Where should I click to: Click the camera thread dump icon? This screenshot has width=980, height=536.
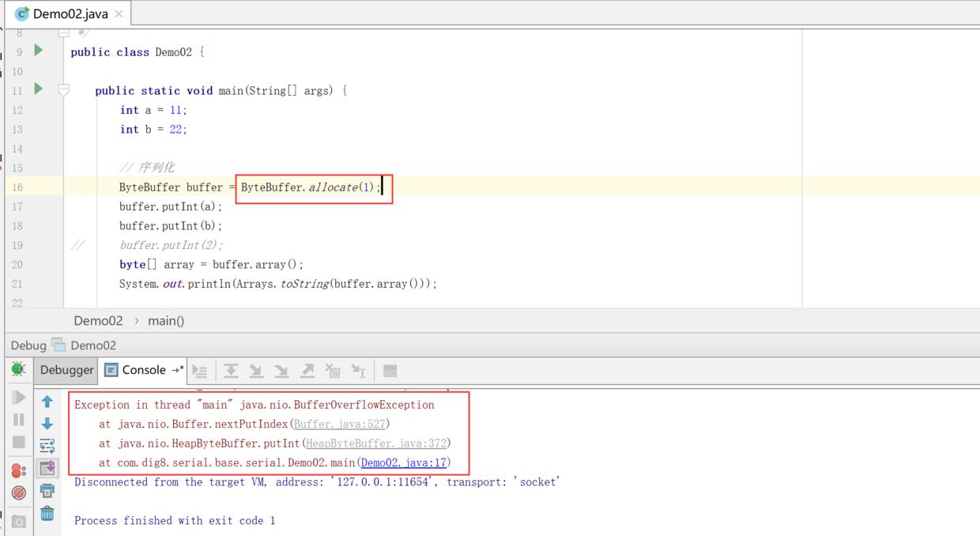18,521
